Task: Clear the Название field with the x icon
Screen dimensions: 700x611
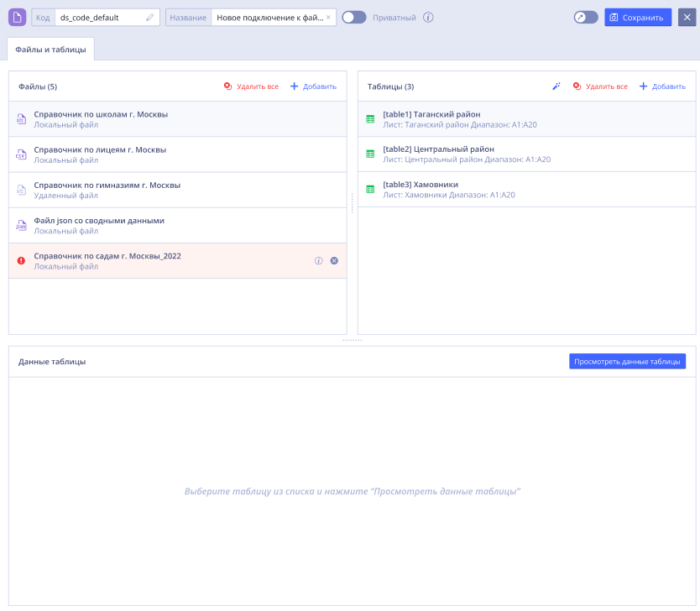Action: pos(328,18)
